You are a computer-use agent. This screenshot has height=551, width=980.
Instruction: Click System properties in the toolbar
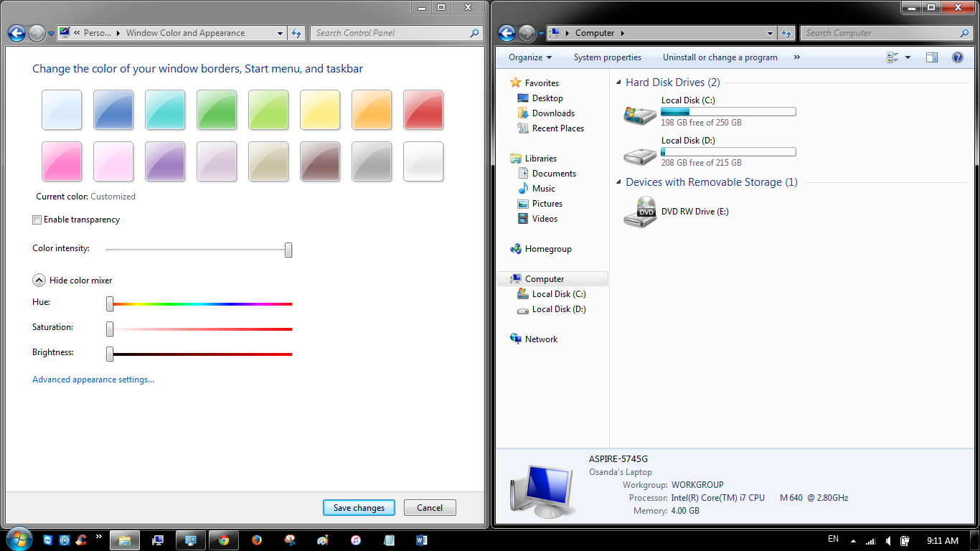(608, 57)
